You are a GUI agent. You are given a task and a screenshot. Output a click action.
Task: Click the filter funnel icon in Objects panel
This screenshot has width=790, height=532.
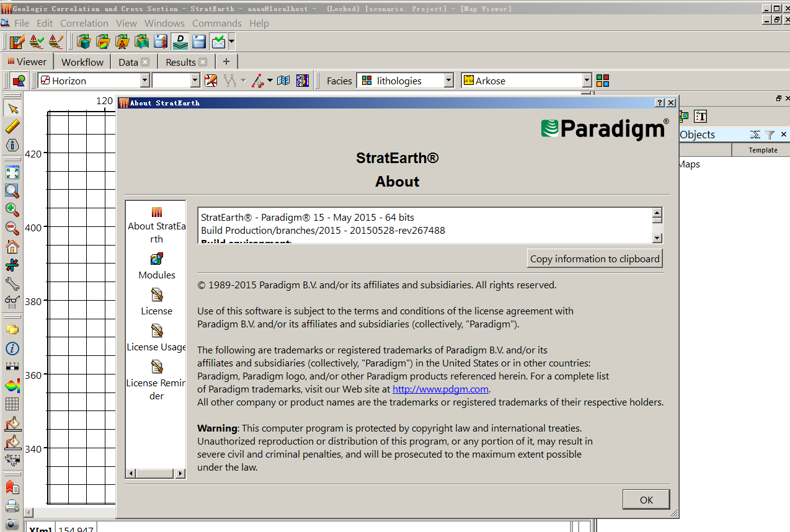[770, 135]
